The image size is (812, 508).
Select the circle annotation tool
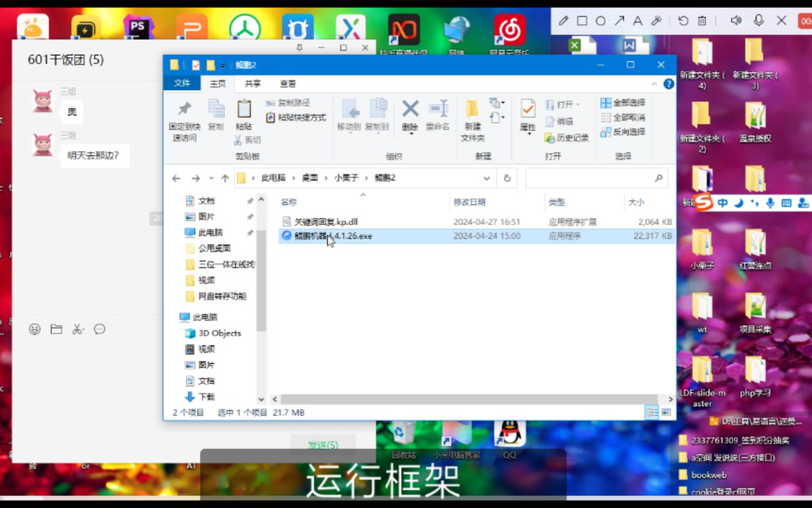[601, 21]
